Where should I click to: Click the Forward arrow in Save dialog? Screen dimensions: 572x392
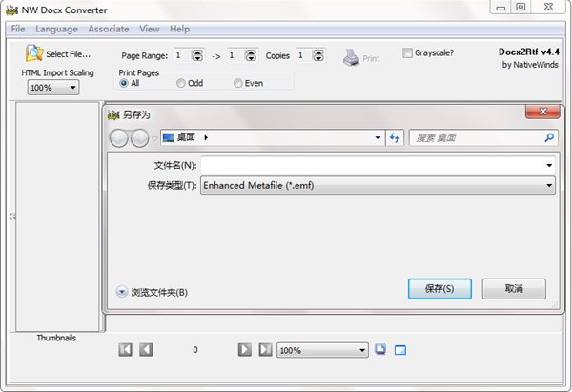(x=139, y=138)
